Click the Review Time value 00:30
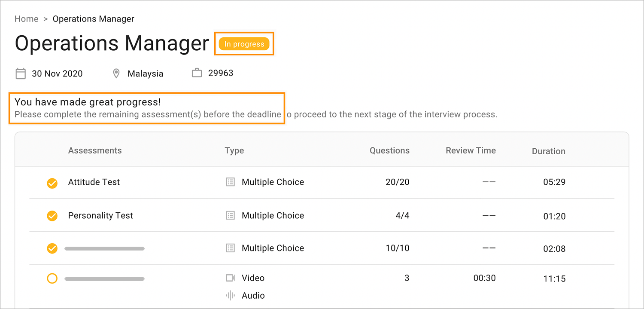 tap(484, 278)
